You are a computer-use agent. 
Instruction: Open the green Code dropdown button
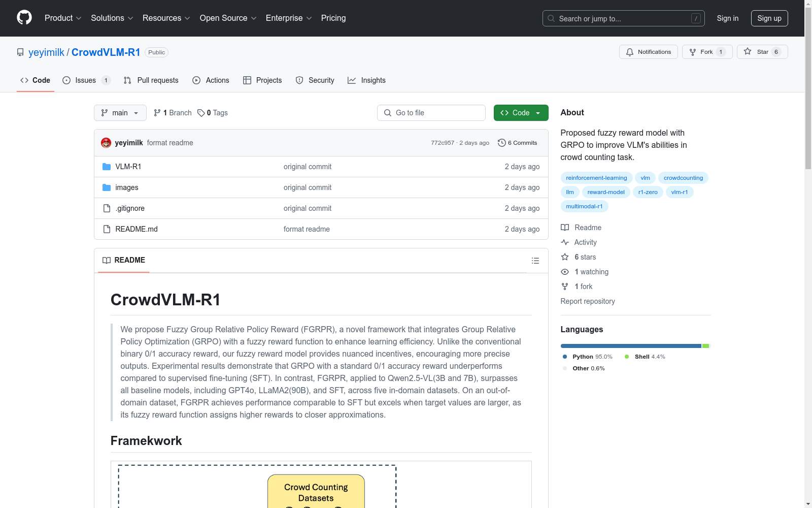[x=521, y=113]
